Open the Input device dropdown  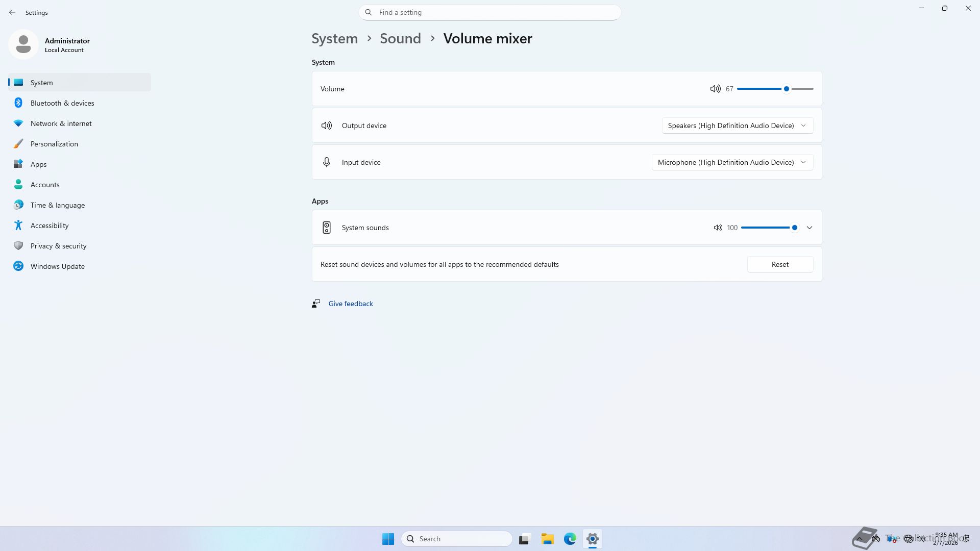tap(732, 162)
